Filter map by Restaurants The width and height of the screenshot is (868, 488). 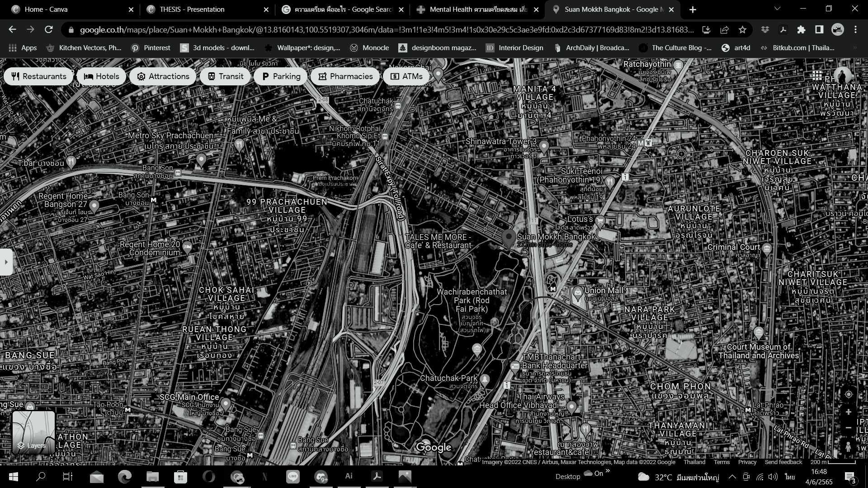point(38,76)
